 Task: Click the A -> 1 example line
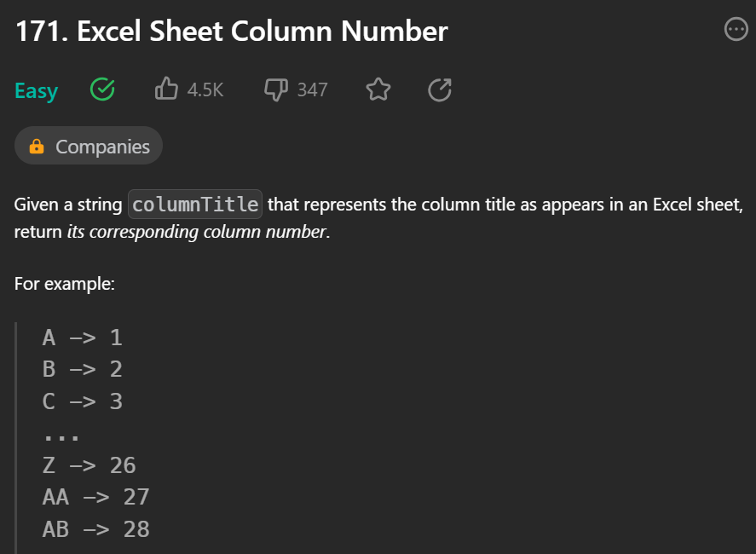pyautogui.click(x=82, y=338)
